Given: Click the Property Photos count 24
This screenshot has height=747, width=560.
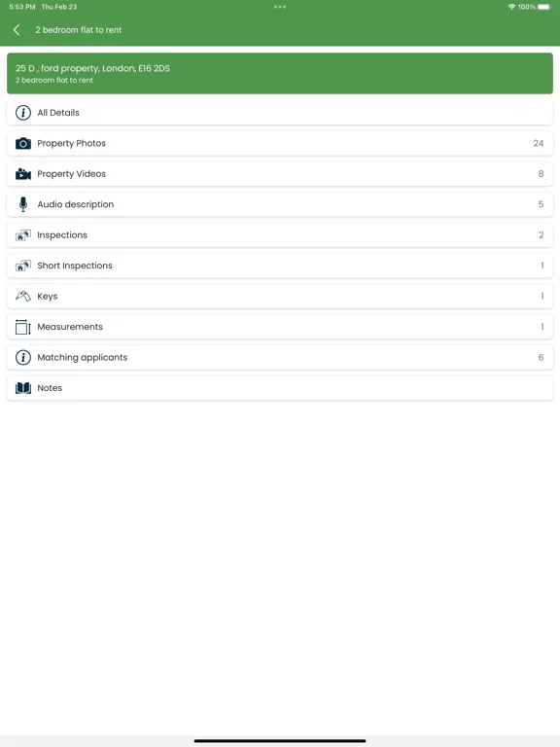Looking at the screenshot, I should point(539,143).
